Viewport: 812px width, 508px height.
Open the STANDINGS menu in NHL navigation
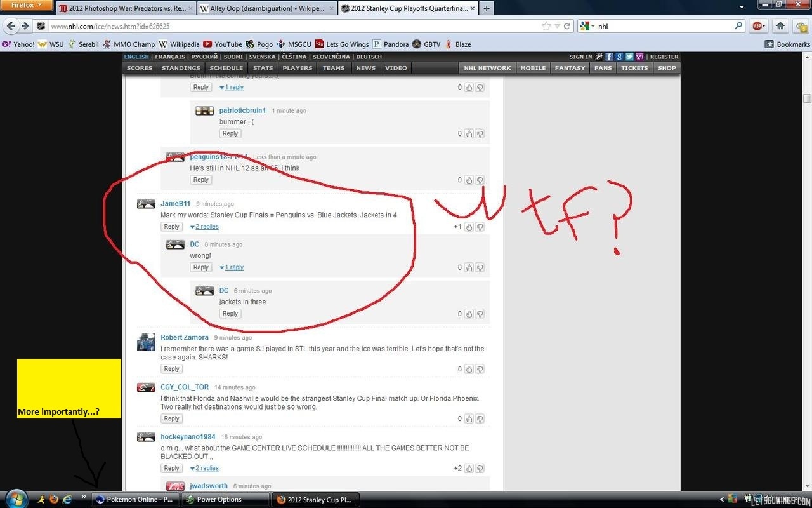(181, 68)
